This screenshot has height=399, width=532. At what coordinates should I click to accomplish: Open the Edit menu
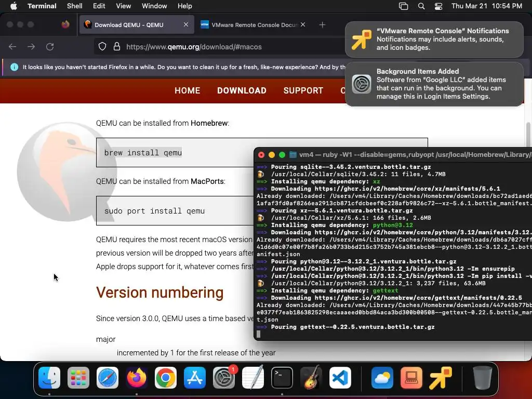(x=99, y=6)
